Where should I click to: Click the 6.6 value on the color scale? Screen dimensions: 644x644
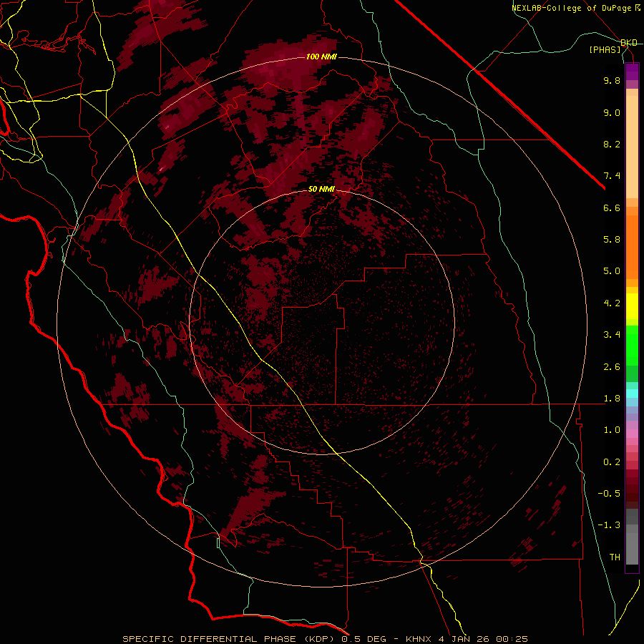point(612,208)
